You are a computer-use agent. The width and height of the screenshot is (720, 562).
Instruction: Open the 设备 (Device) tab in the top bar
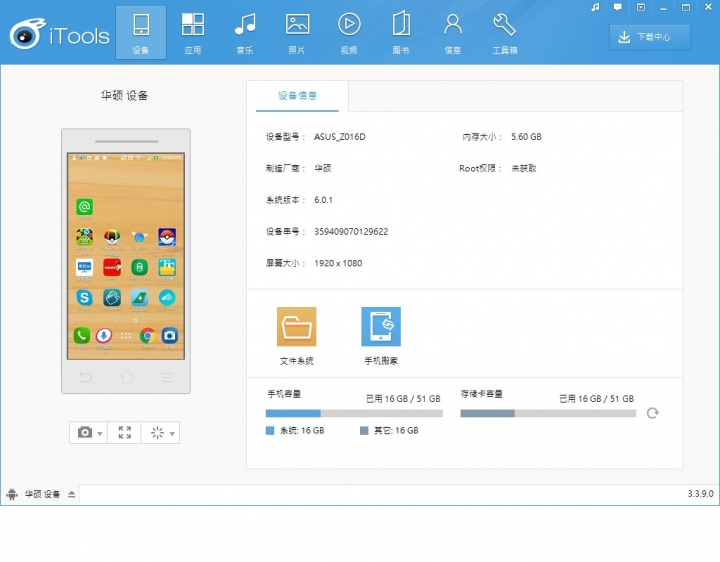pos(141,33)
